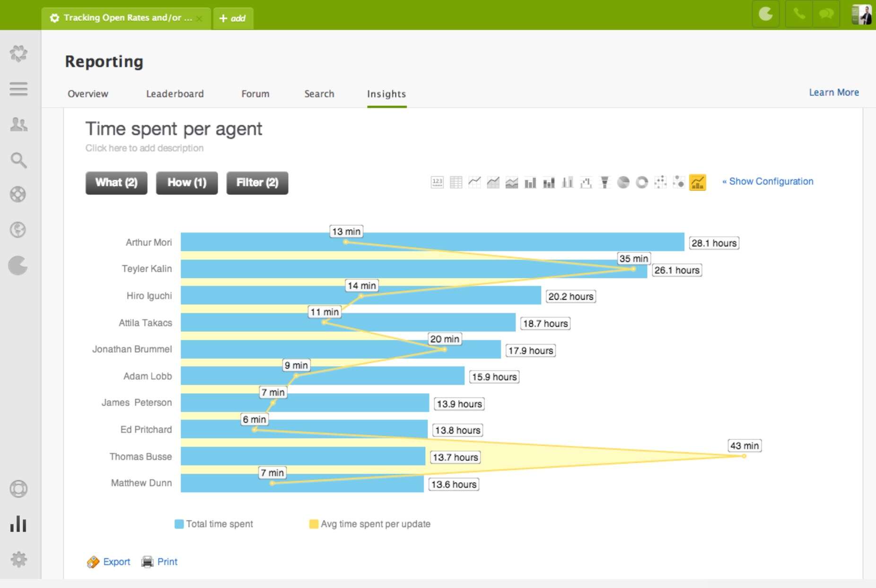
Task: Open the Insights tab
Action: pyautogui.click(x=386, y=94)
